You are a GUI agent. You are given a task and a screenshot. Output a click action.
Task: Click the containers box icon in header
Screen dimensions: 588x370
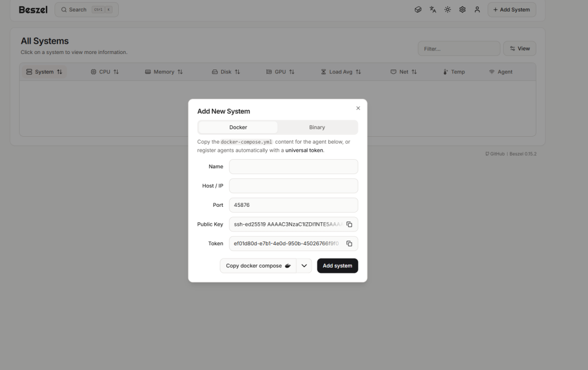(418, 10)
